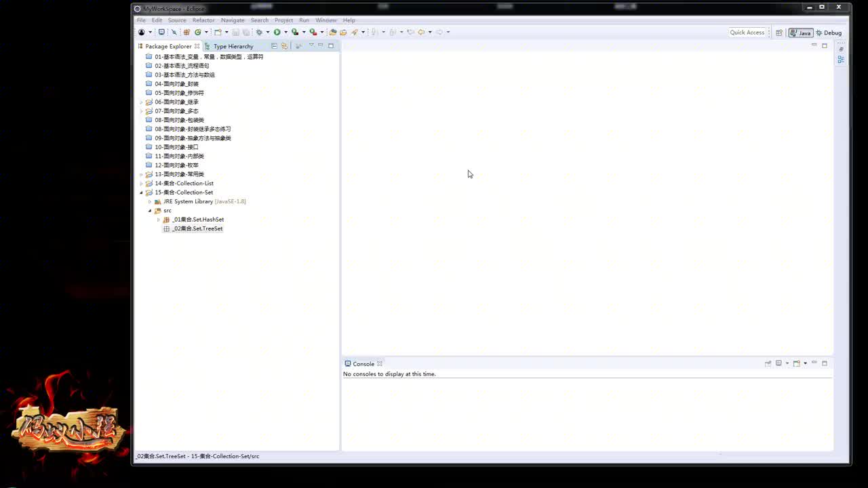Click the Open Type folder icon
868x488 pixels.
tap(333, 32)
